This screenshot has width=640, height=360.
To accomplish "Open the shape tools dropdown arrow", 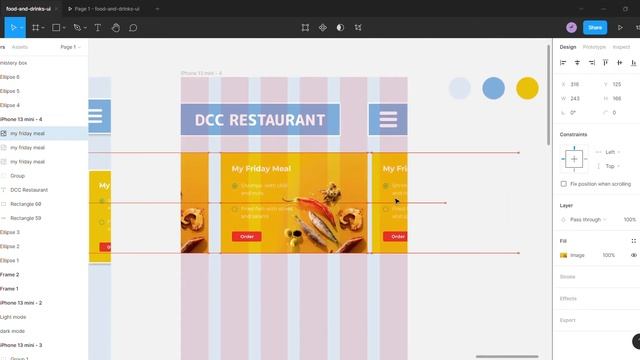I will point(64,28).
